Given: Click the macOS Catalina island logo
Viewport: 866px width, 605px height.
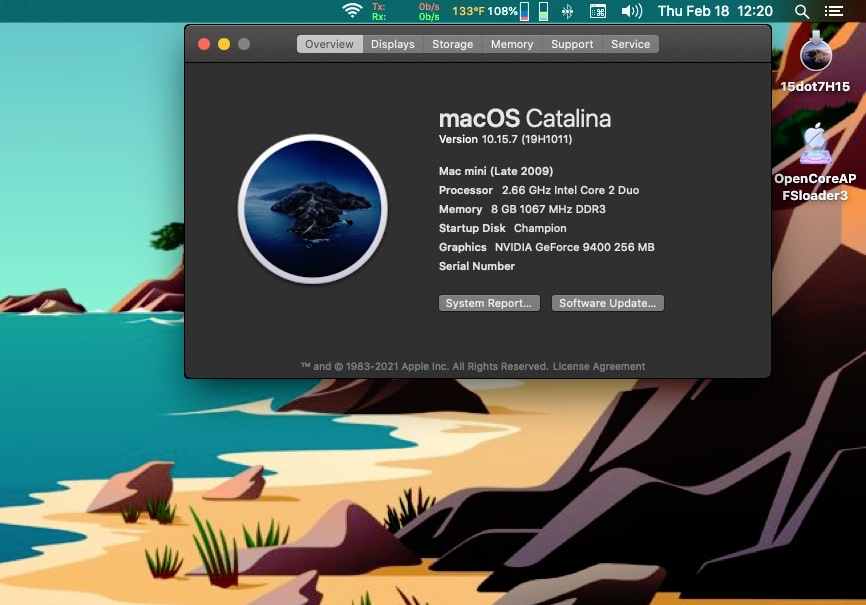Looking at the screenshot, I should (313, 209).
